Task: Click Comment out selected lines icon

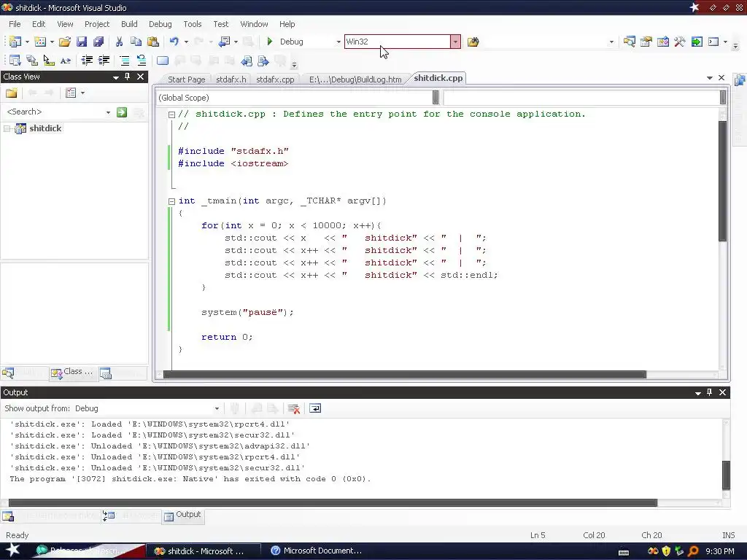Action: tap(124, 60)
